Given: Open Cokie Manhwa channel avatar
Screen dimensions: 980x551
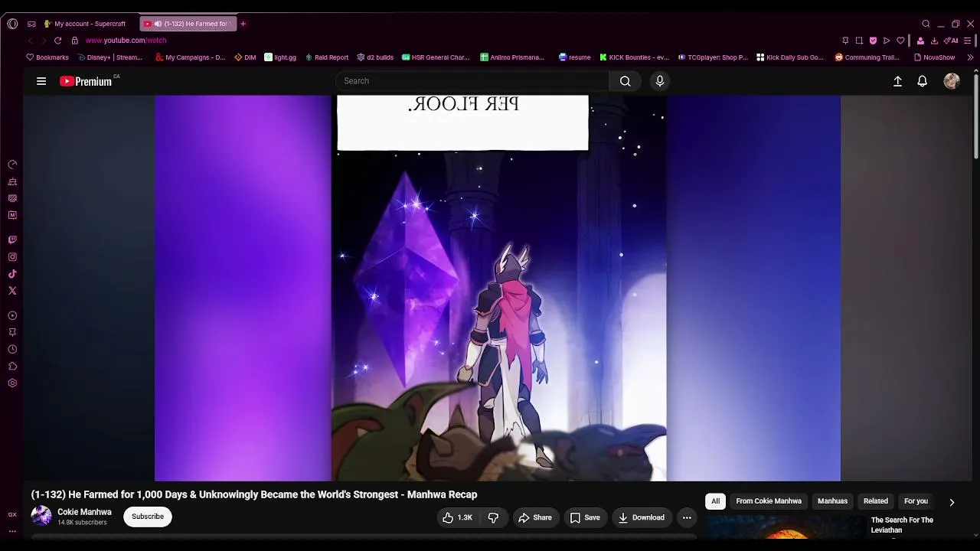Looking at the screenshot, I should tap(41, 517).
